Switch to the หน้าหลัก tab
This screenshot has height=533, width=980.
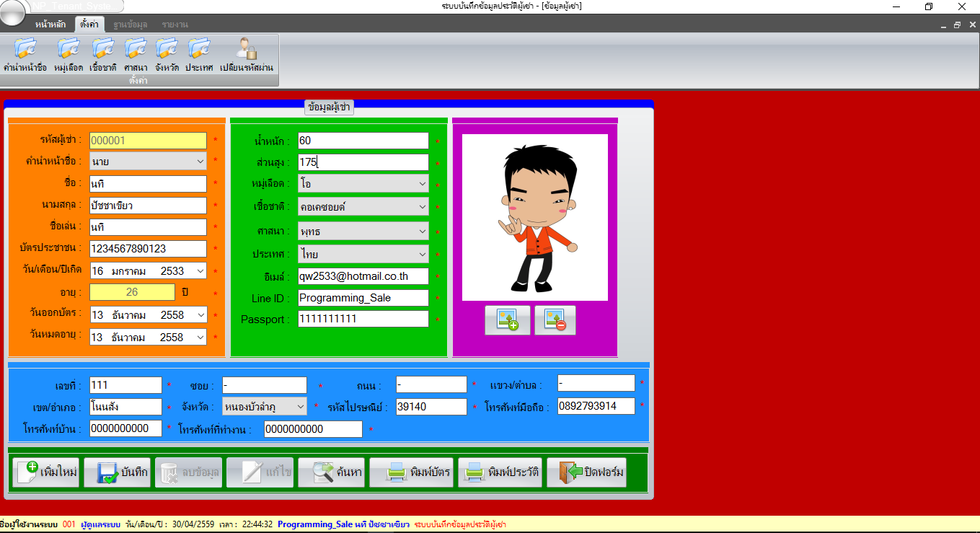tap(49, 24)
